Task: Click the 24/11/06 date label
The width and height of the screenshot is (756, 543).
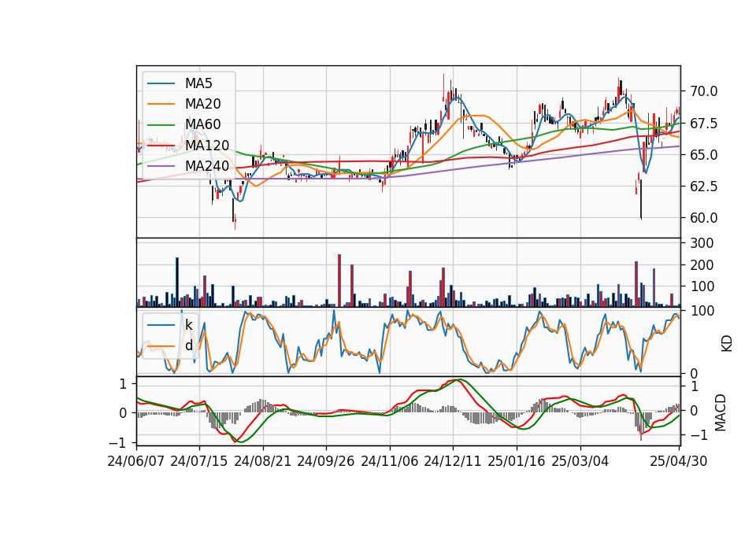Action: [x=390, y=462]
